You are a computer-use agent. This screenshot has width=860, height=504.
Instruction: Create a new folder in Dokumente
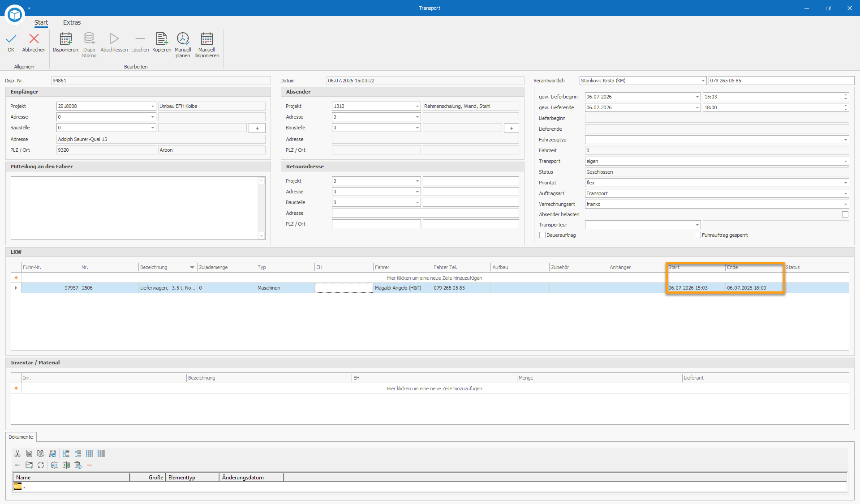point(29,465)
